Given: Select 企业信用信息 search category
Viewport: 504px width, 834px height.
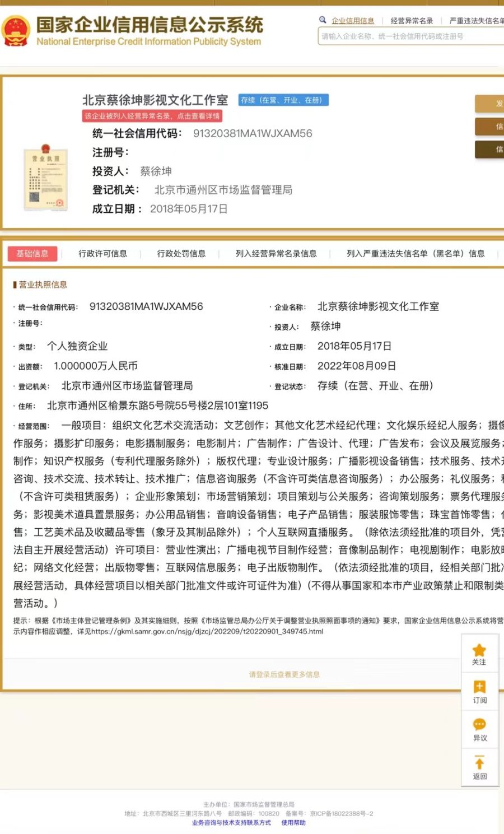Looking at the screenshot, I should click(x=353, y=21).
